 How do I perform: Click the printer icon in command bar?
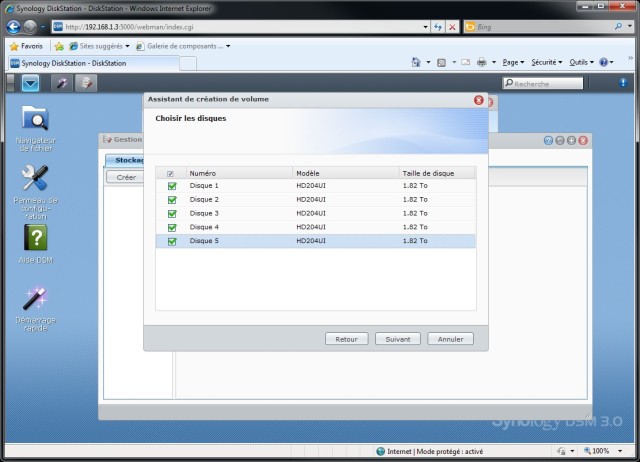point(482,62)
